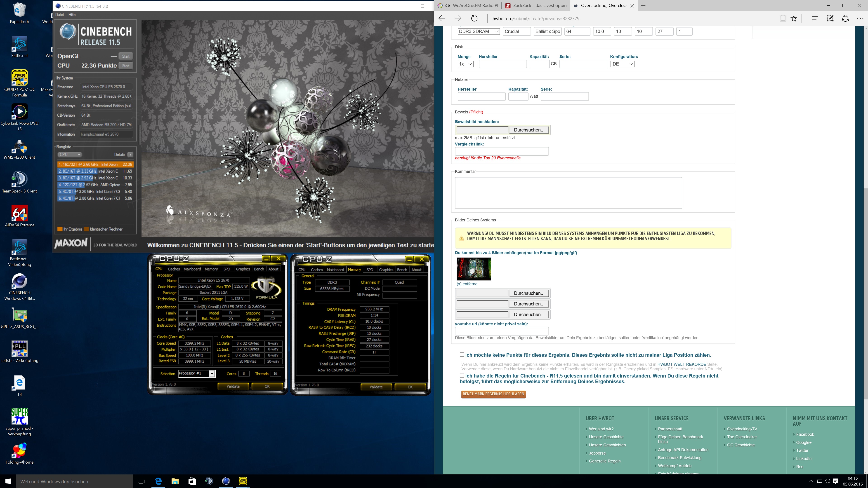Accept Cinebench R11.5 rules checkbox
Viewport: 868px width, 488px height.
[x=462, y=375]
